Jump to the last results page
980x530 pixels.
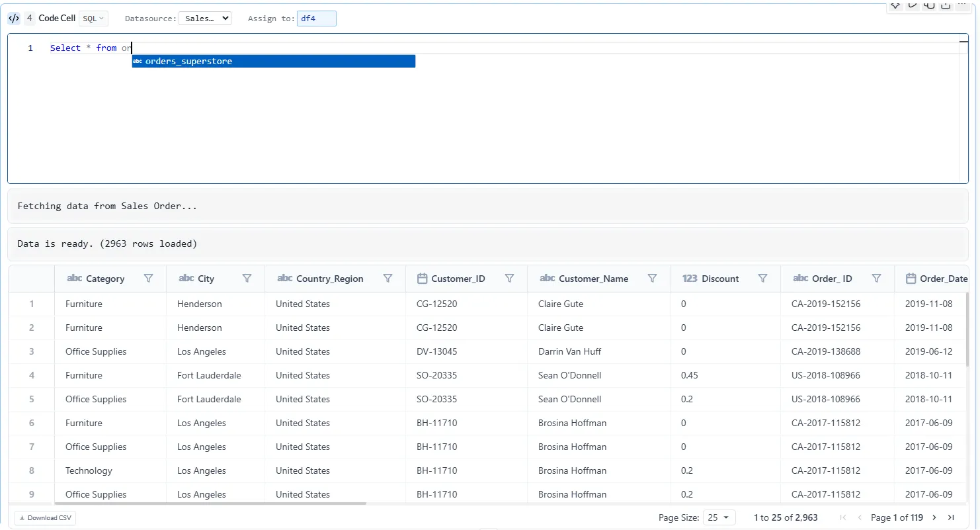pos(951,517)
